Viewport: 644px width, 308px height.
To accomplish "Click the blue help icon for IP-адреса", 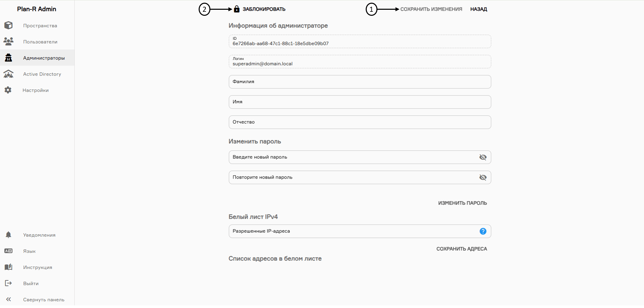I will coord(483,231).
